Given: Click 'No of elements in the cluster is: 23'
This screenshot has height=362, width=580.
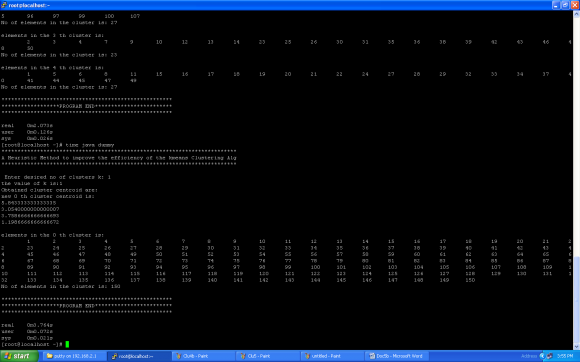Looking at the screenshot, I should tap(59, 55).
